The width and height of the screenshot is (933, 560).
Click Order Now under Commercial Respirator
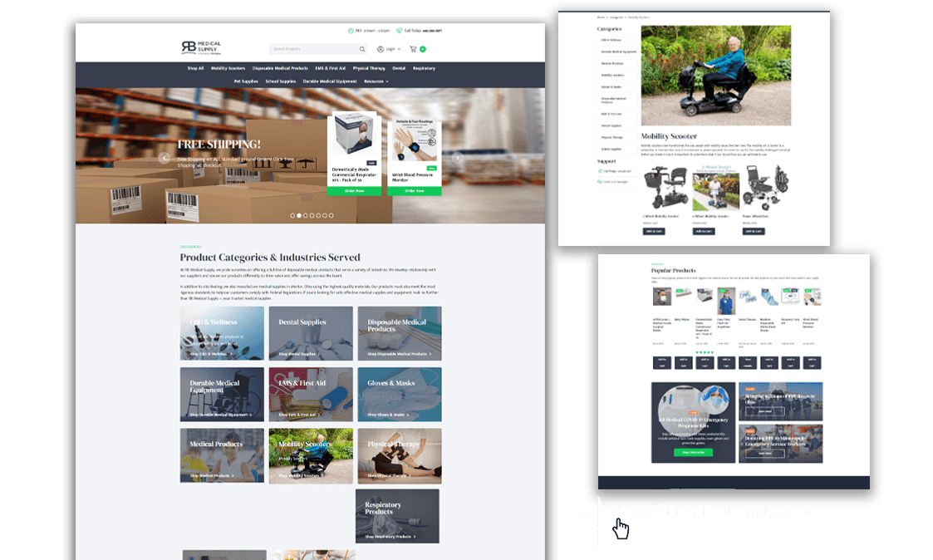click(x=354, y=190)
